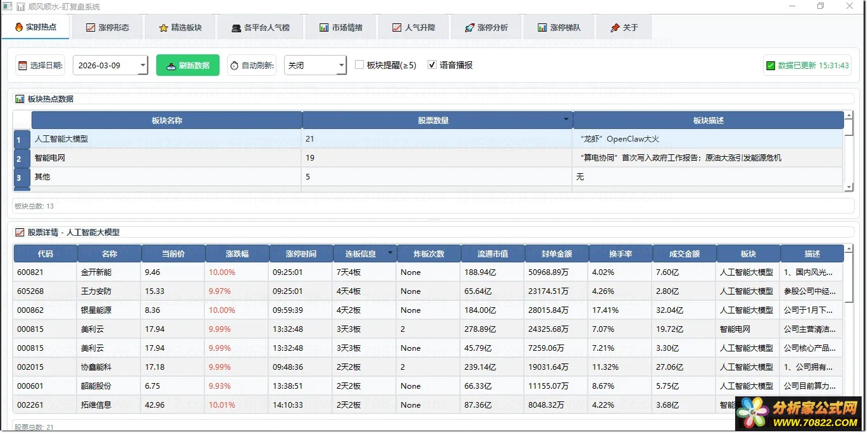This screenshot has height=433, width=868.
Task: Expand the 自动刷新 dropdown set to 关闭
Action: (342, 65)
